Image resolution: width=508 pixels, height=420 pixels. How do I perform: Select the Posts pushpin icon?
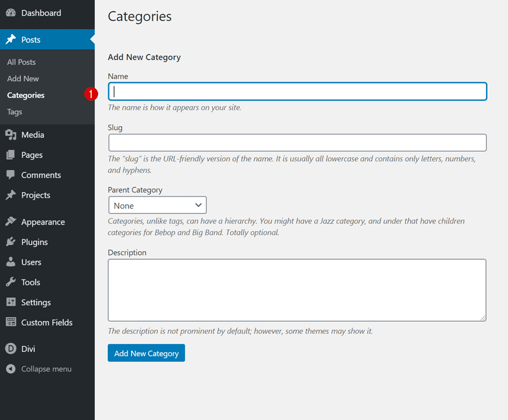tap(10, 39)
